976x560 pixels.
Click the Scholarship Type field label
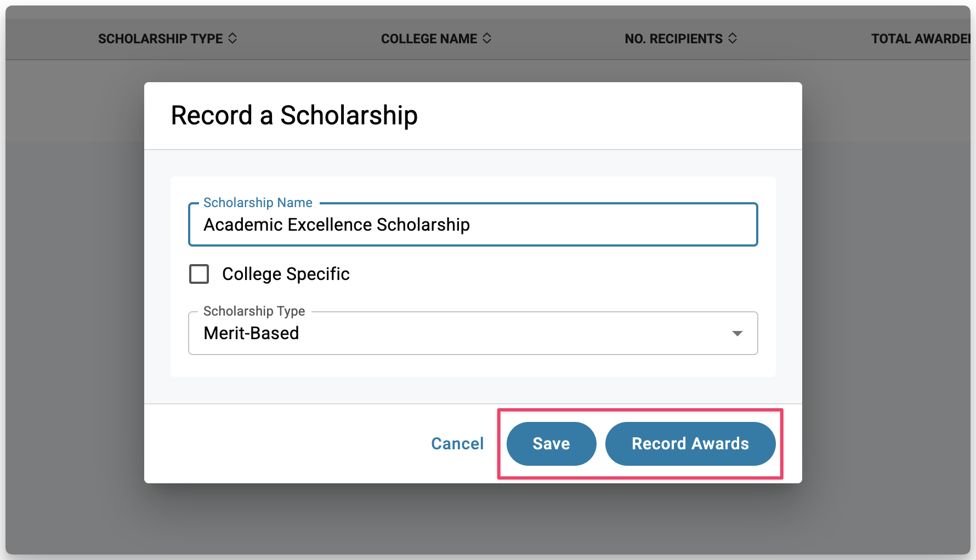254,311
